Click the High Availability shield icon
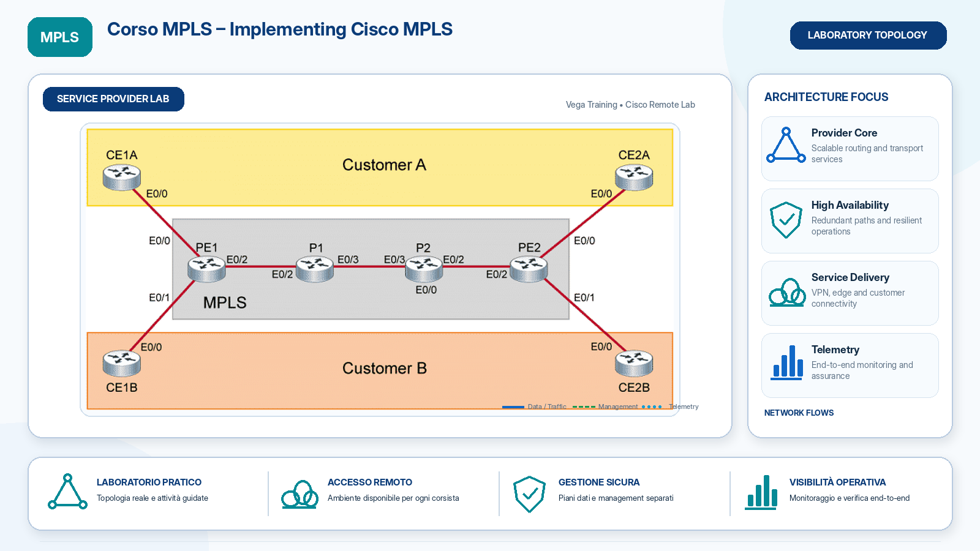Viewport: 980px width, 551px height. 786,220
